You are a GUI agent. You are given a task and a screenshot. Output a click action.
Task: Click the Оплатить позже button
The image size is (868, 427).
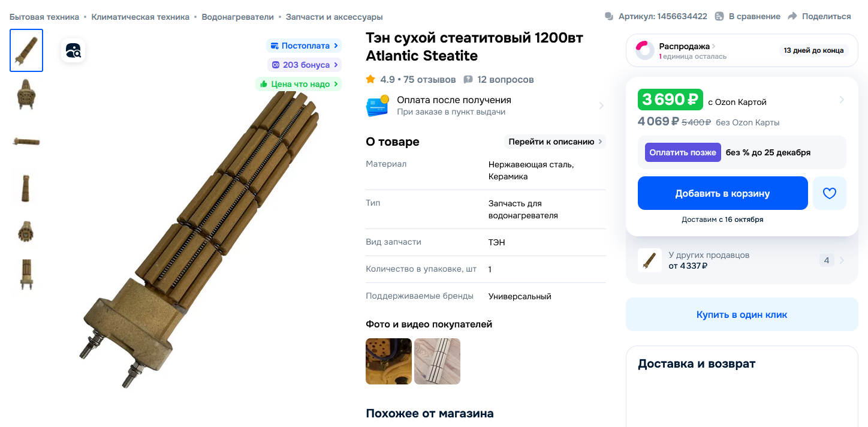[x=683, y=152]
